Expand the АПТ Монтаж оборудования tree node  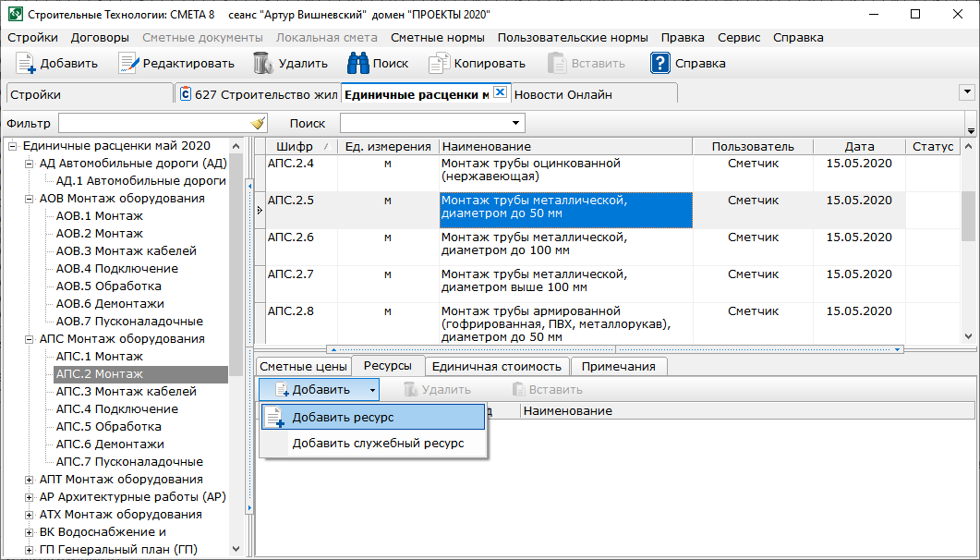(30, 480)
